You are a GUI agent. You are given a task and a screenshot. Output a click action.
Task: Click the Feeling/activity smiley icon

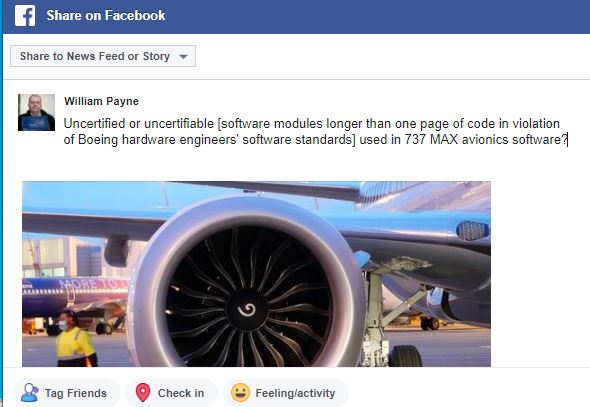click(240, 393)
